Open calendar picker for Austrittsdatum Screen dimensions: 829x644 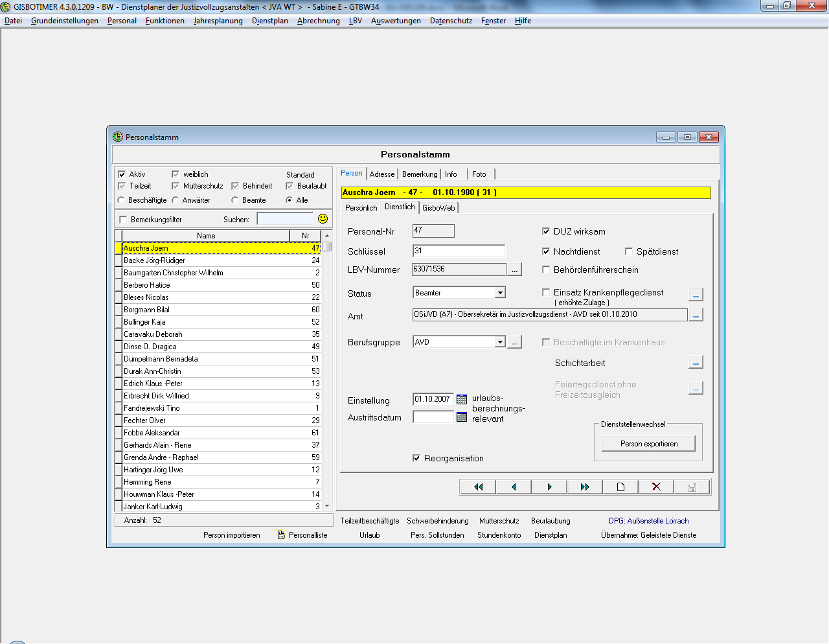(462, 417)
